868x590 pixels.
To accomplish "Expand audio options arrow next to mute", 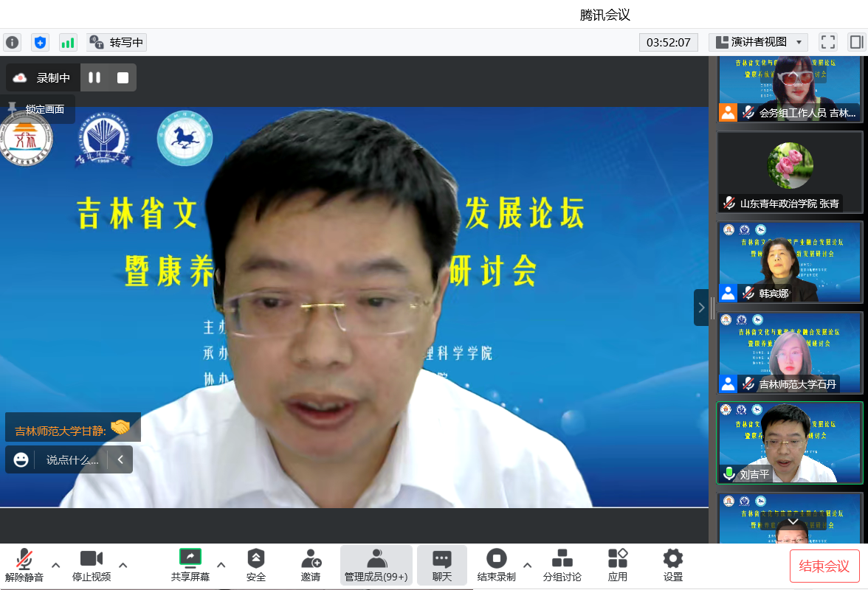I will click(55, 565).
